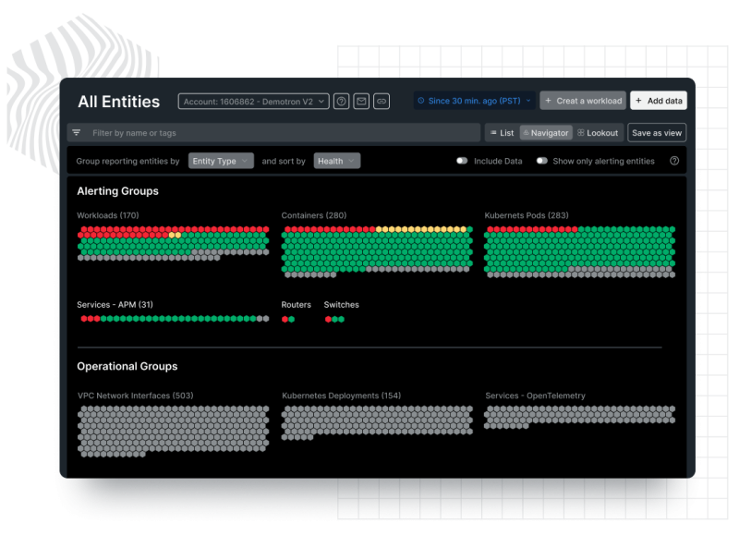Screen dimensions: 739x560
Task: Click the Lookout view icon
Action: (580, 132)
